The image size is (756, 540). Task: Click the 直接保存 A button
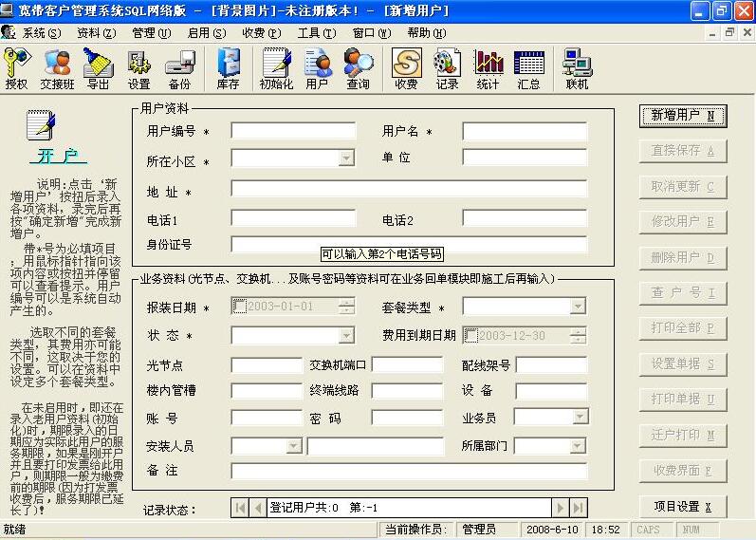point(683,151)
